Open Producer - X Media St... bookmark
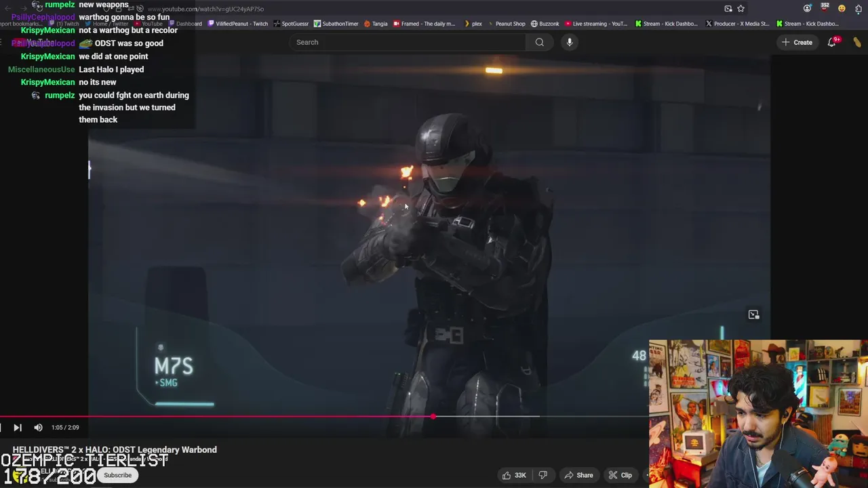 point(738,24)
